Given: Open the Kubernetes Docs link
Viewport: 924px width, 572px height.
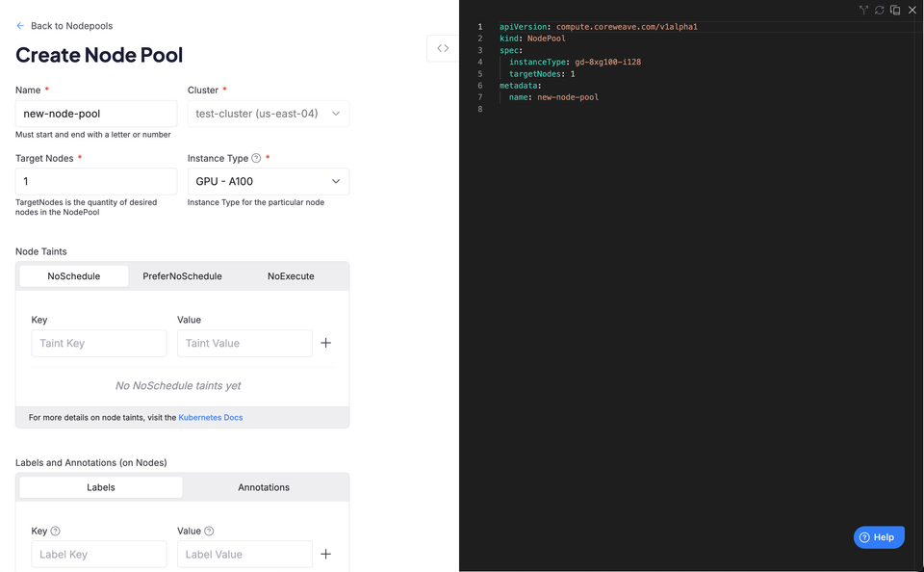Looking at the screenshot, I should [211, 417].
